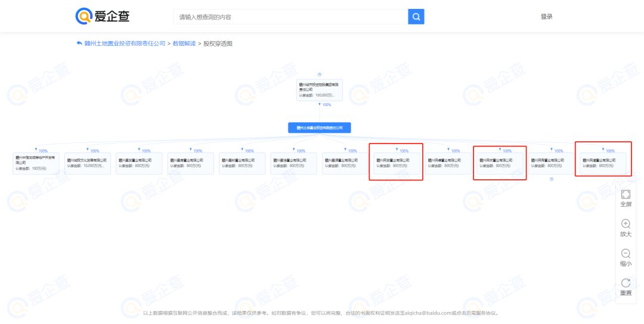
Task: Select the leftmost red-highlighted subsidiary node
Action: (396, 163)
